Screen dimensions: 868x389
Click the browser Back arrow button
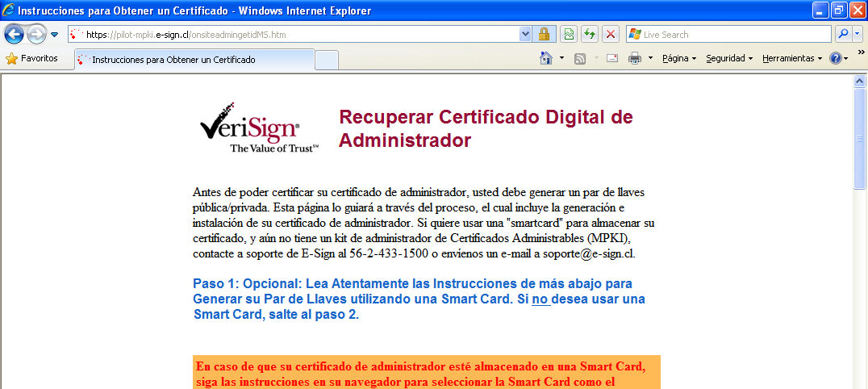[x=14, y=35]
